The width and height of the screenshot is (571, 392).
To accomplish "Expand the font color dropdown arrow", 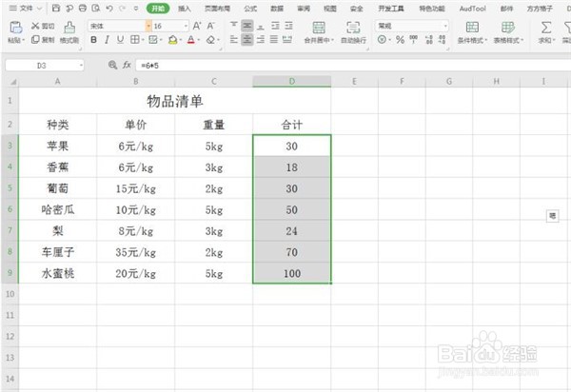I will click(199, 40).
